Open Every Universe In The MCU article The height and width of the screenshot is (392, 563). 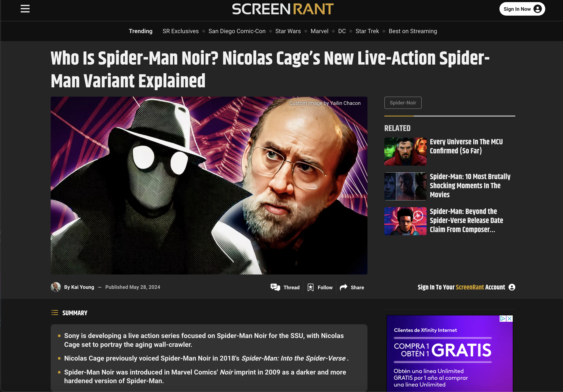coord(466,146)
